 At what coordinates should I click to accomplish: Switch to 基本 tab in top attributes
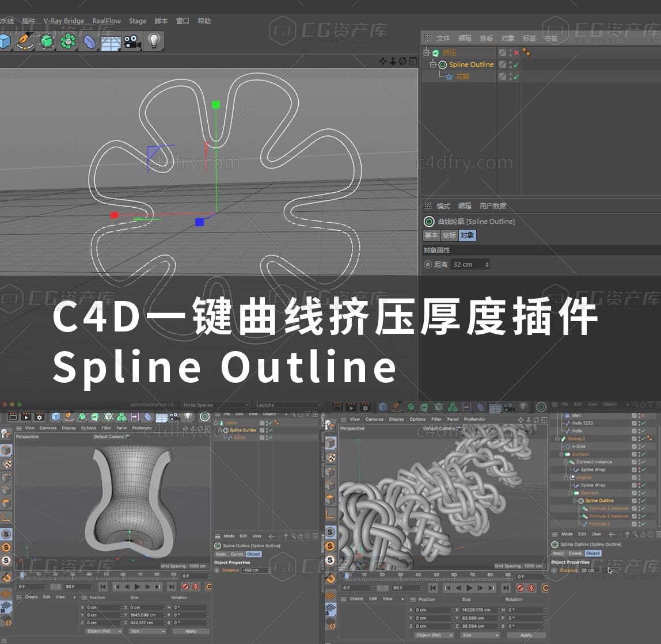pos(431,235)
